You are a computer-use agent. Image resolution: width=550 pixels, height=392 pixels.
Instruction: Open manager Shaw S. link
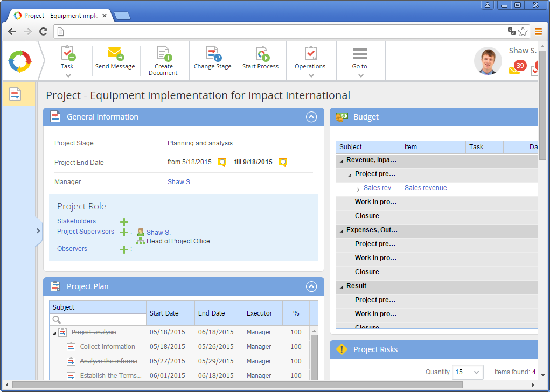tap(179, 181)
